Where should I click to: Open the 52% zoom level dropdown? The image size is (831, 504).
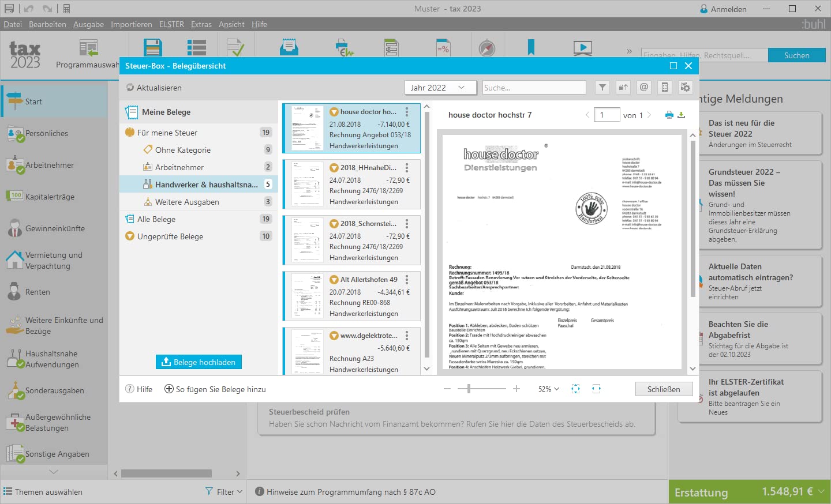click(x=548, y=389)
